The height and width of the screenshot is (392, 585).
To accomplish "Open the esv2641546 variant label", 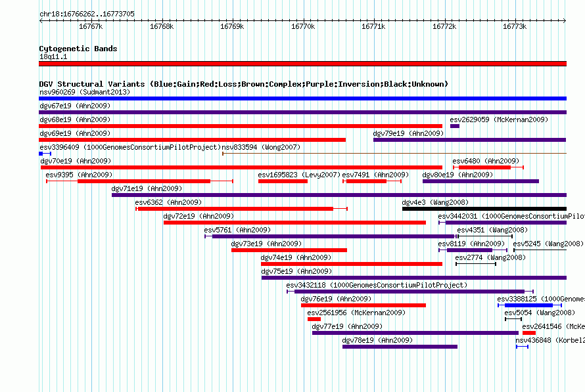I will click(553, 326).
